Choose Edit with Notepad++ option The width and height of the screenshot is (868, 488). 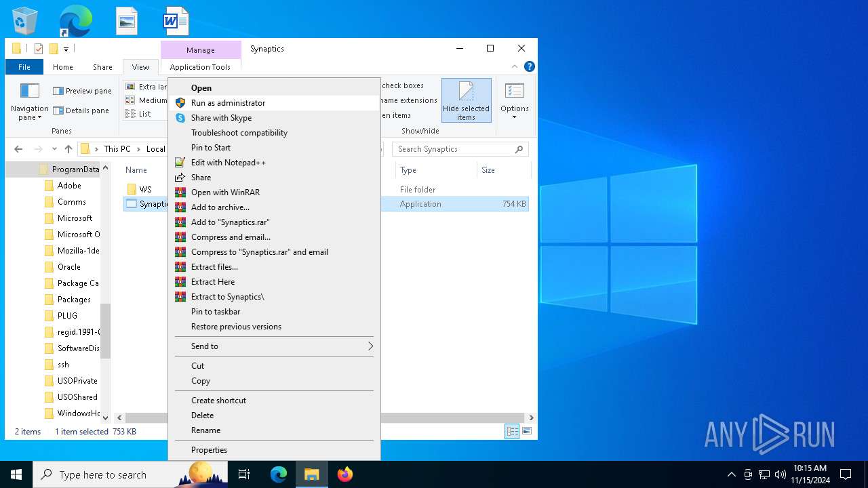tap(228, 163)
